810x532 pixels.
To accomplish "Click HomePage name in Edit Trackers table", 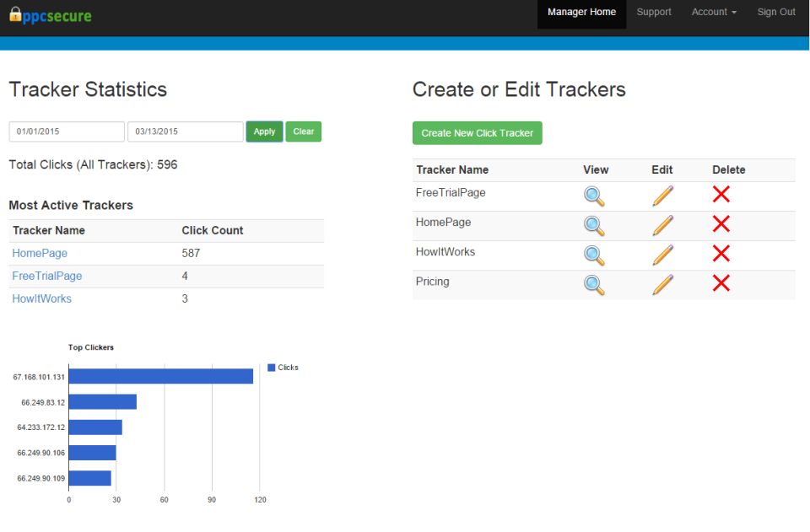I will (443, 223).
